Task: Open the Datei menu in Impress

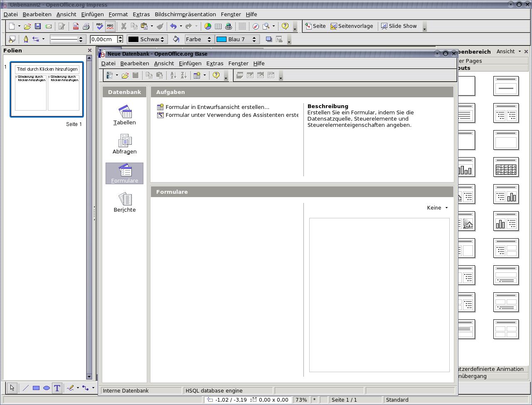Action: pos(11,14)
